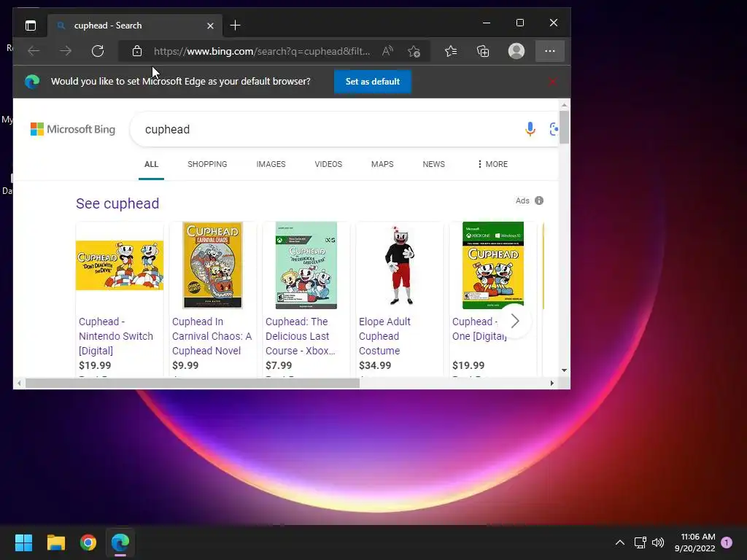Click the horizontal scrollbar thumb
747x560 pixels.
point(193,384)
